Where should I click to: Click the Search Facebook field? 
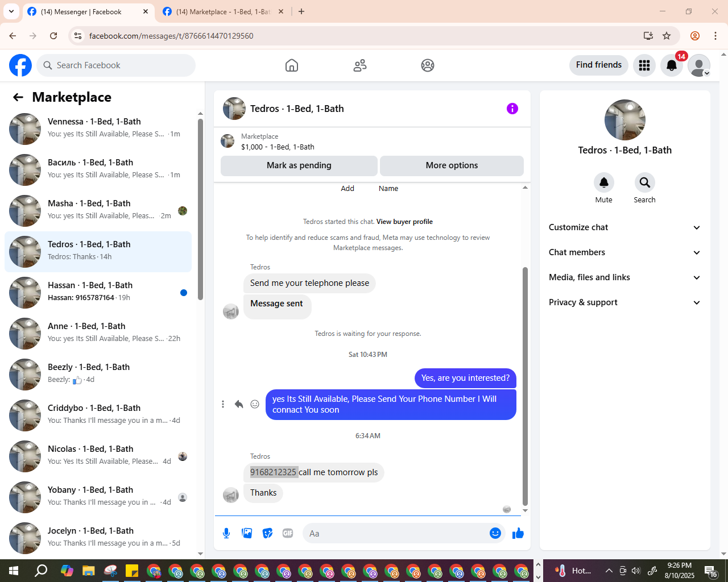(116, 65)
